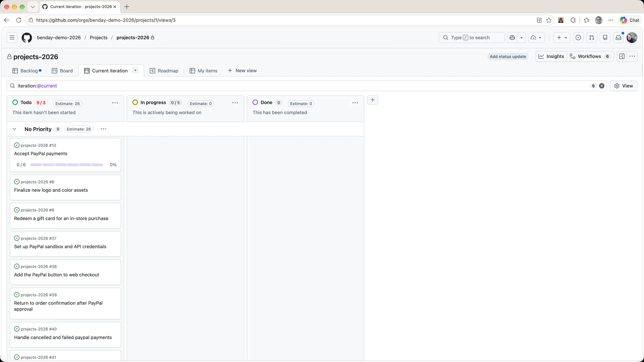Collapse the No Priority group

click(x=14, y=129)
